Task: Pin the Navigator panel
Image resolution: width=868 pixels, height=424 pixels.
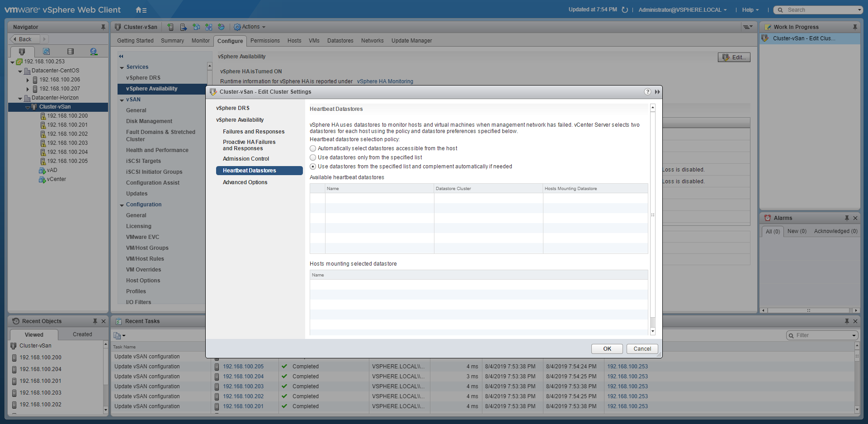Action: click(x=103, y=27)
